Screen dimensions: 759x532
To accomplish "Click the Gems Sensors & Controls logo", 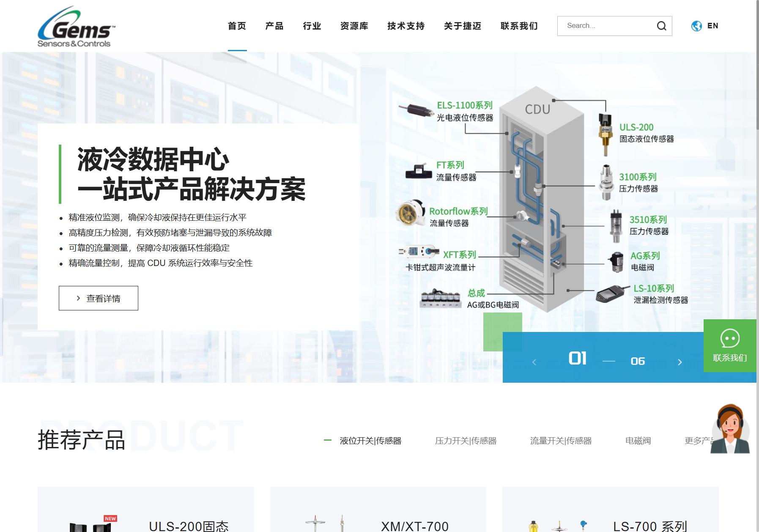I will point(77,26).
